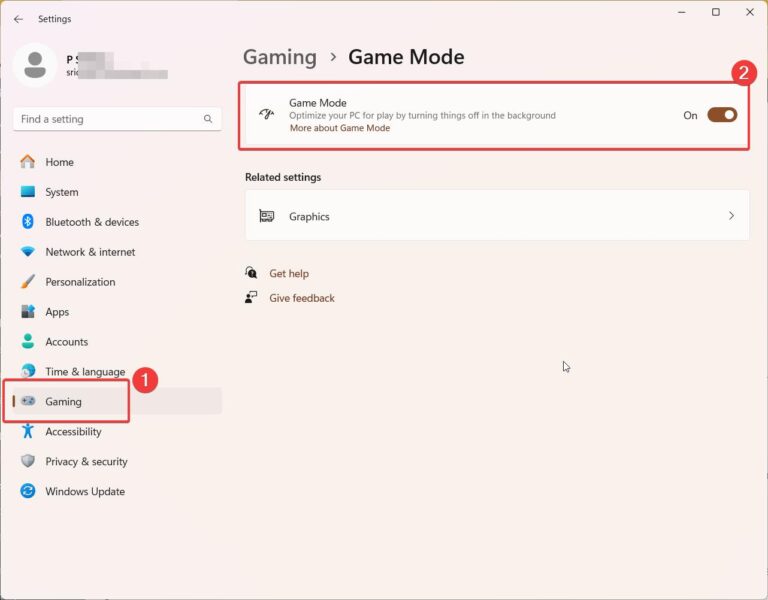
Task: Open Home in the sidebar
Action: tap(117, 162)
